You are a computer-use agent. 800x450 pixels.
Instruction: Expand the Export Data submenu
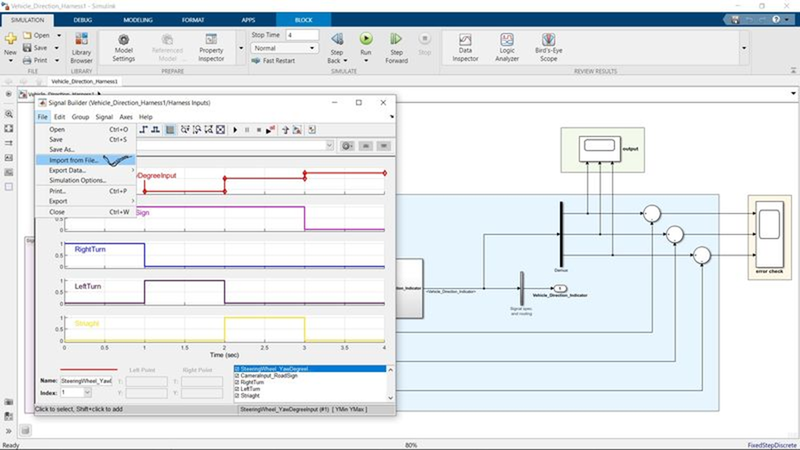pos(85,170)
